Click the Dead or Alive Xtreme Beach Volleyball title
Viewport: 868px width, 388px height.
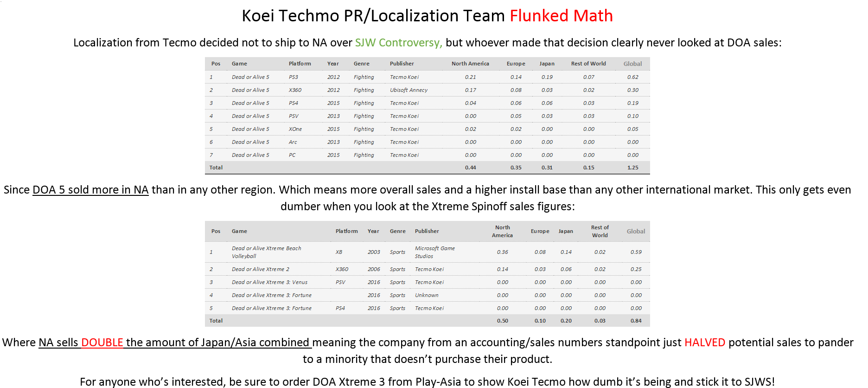(x=266, y=252)
